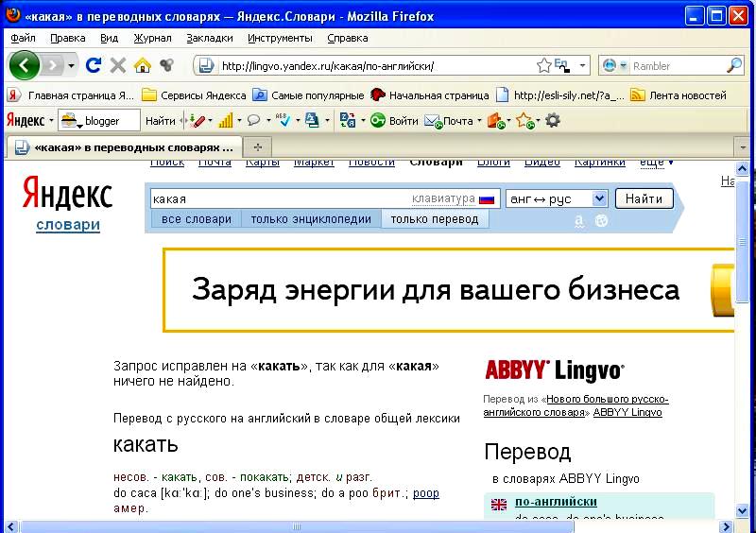756x533 pixels.
Task: Click the Найти button beside the language selector
Action: click(644, 198)
